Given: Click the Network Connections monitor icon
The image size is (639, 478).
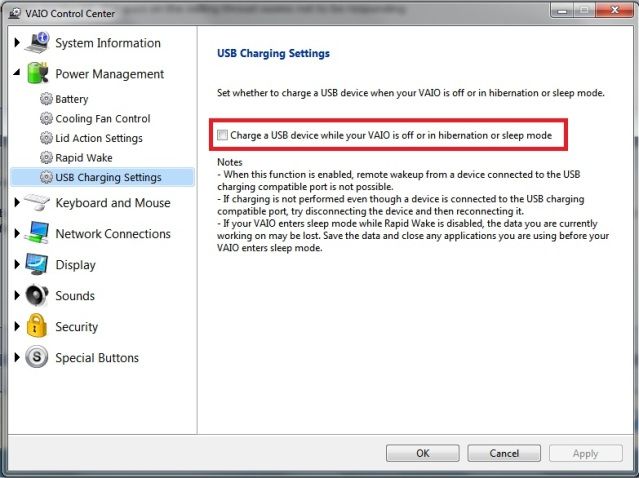Looking at the screenshot, I should point(37,234).
